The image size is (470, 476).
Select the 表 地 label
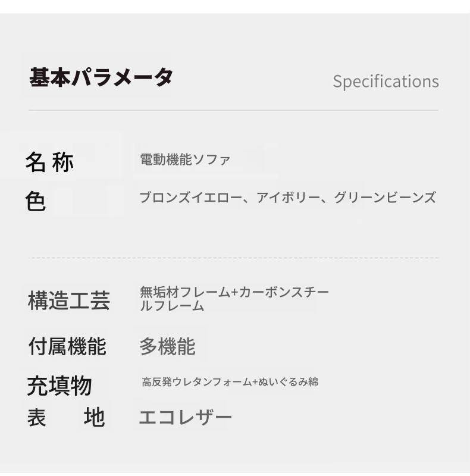click(66, 418)
